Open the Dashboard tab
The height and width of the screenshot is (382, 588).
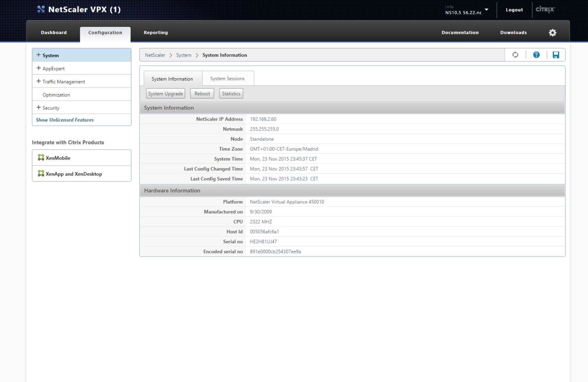click(53, 32)
